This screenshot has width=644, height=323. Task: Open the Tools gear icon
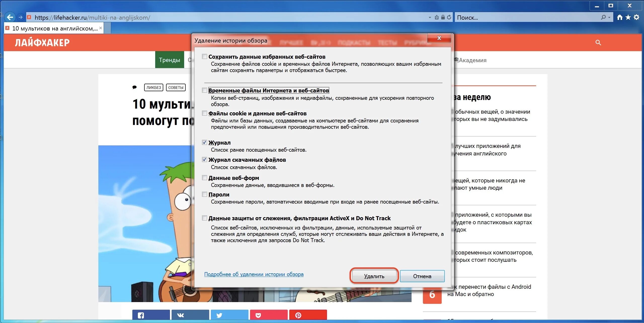pyautogui.click(x=636, y=17)
